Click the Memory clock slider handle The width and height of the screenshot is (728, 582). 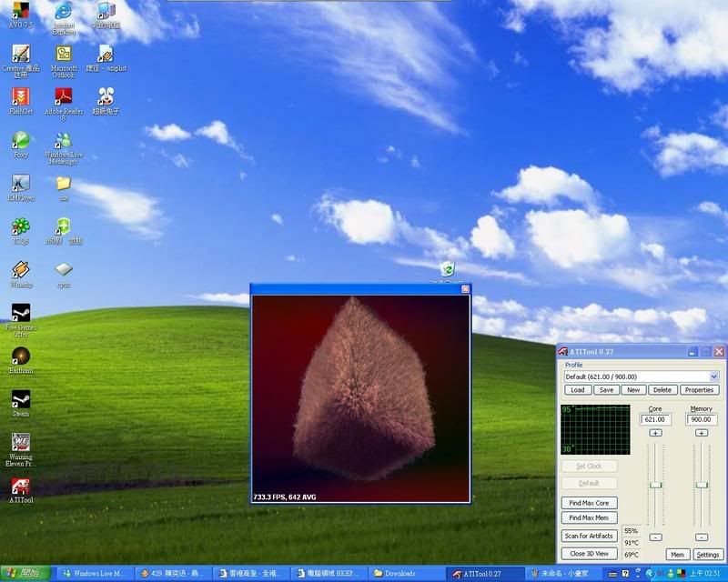[x=701, y=485]
